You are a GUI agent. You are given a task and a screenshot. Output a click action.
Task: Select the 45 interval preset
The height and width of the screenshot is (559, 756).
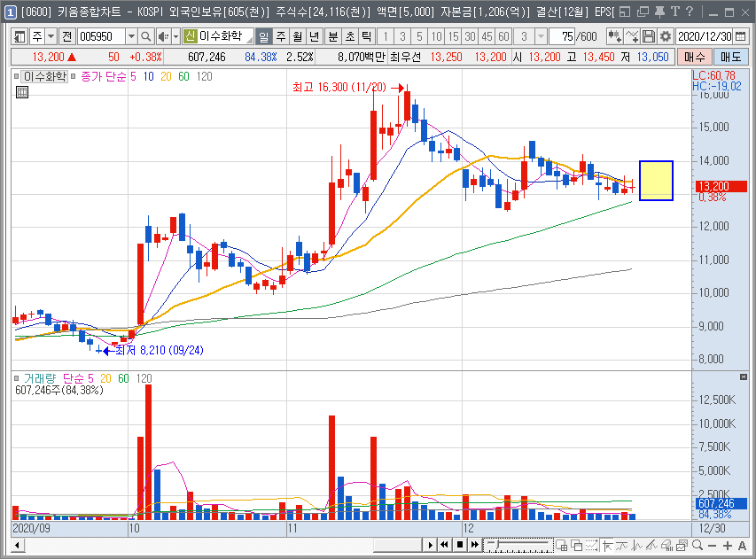click(x=487, y=36)
